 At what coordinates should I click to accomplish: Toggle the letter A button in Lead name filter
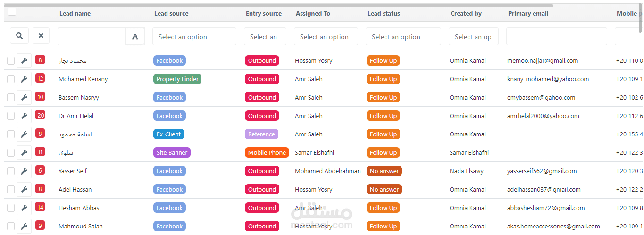pyautogui.click(x=135, y=36)
